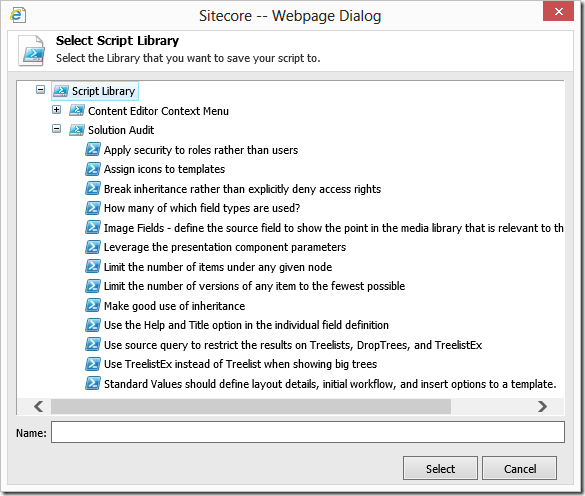The height and width of the screenshot is (496, 585).
Task: Click icon beside Use the Help and Title
Action: [93, 325]
